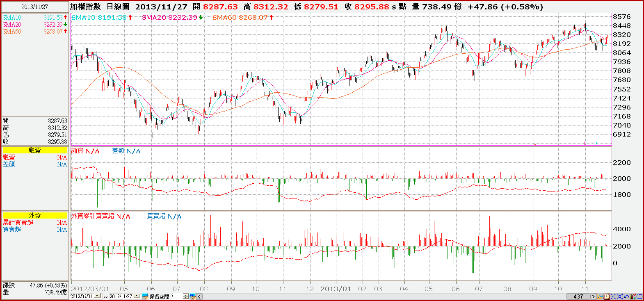This screenshot has height=301, width=644.
Task: Click the 量 738.49億 row at bottom left
Action: pos(35,292)
